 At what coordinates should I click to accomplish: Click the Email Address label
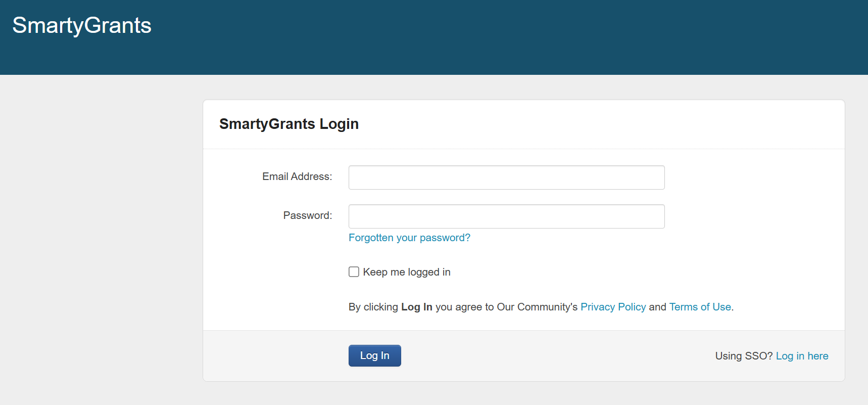(297, 176)
